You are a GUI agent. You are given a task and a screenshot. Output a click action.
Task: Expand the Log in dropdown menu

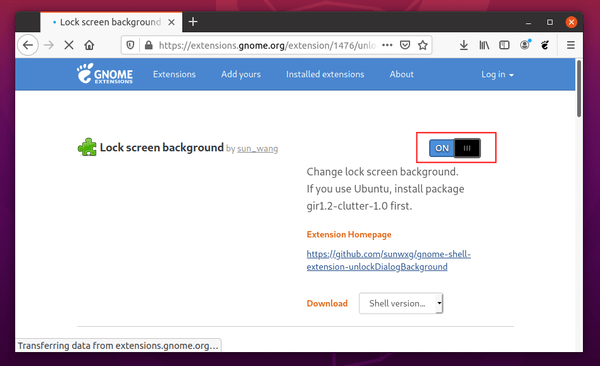pyautogui.click(x=497, y=74)
